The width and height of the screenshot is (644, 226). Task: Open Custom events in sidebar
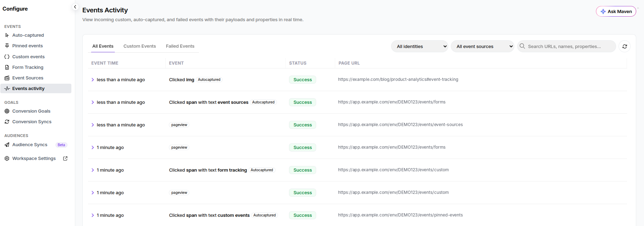click(36, 57)
